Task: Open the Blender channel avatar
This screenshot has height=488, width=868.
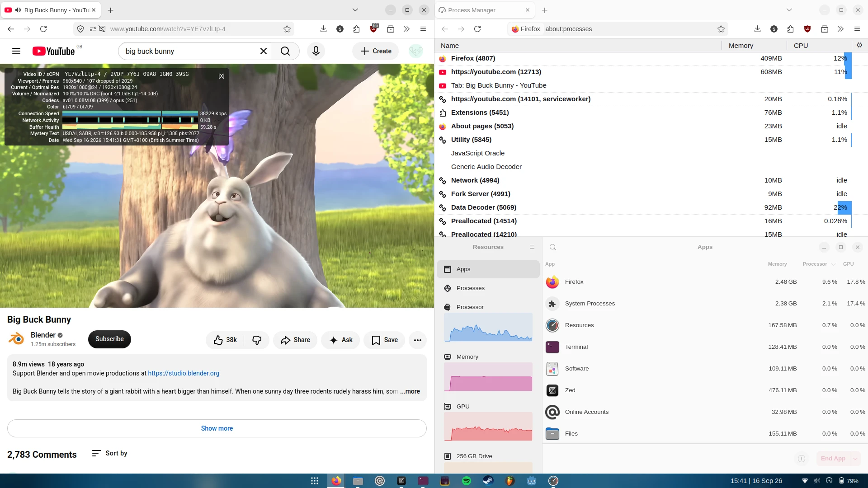Action: [16, 339]
